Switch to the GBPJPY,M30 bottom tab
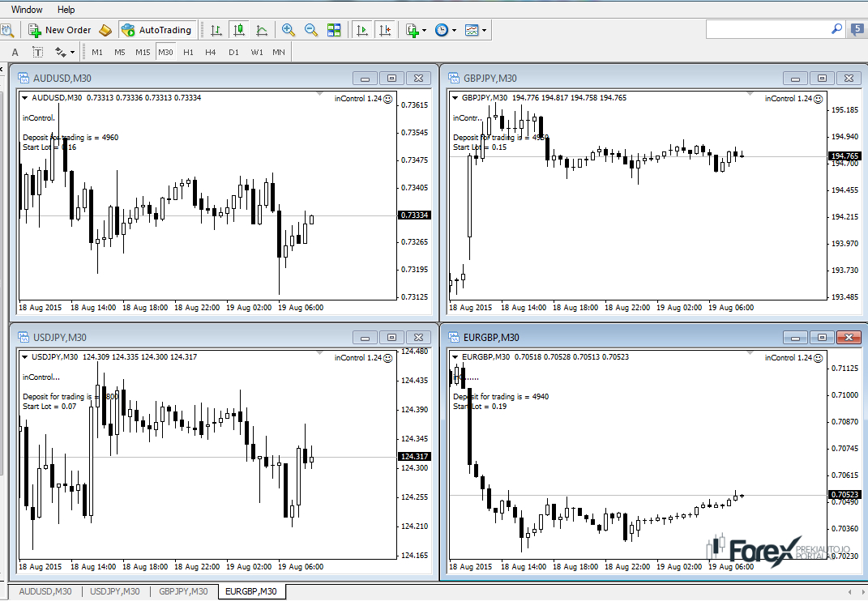Screen dimensions: 868x601 click(x=183, y=591)
